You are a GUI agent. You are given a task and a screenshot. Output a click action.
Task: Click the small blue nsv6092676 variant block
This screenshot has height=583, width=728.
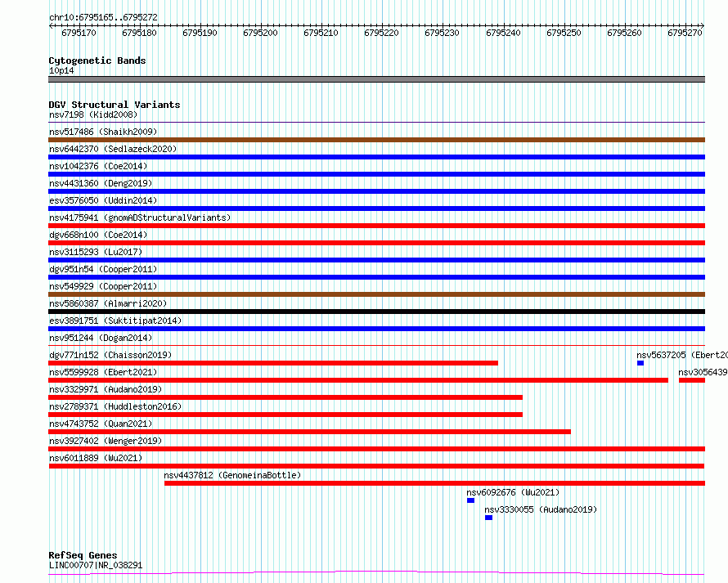click(470, 500)
